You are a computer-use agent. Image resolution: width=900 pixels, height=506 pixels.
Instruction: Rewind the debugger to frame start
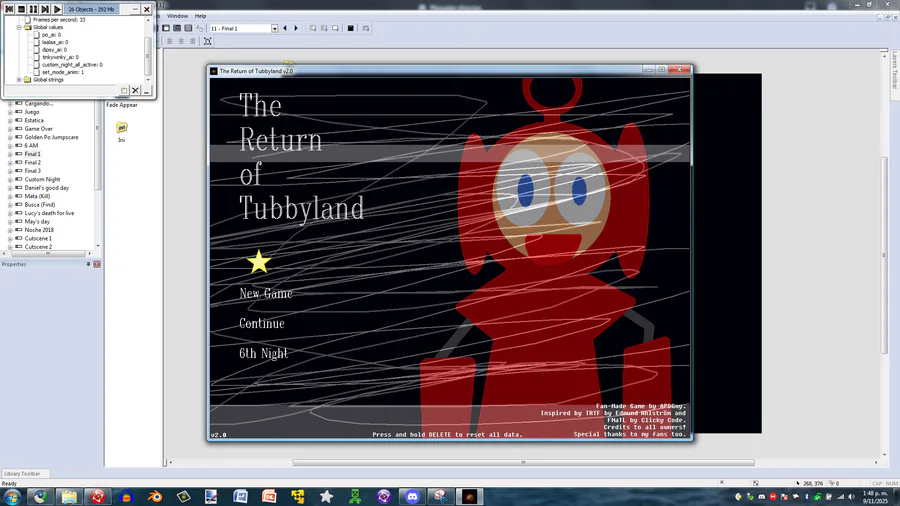pyautogui.click(x=9, y=9)
